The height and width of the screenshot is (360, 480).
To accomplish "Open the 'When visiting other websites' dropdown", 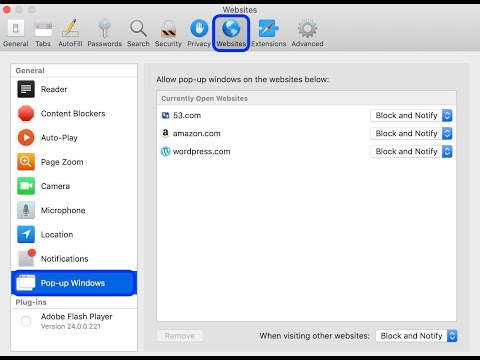I will click(x=416, y=336).
